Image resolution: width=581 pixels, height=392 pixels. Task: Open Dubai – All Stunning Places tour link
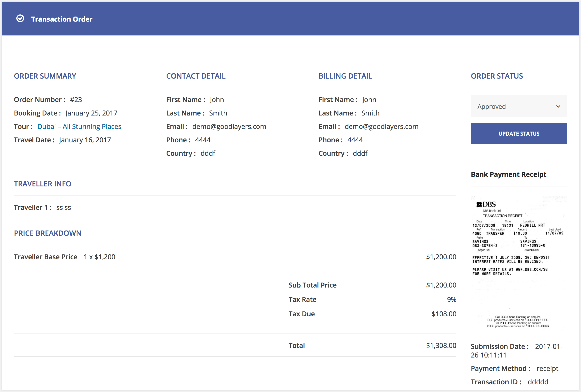[79, 127]
